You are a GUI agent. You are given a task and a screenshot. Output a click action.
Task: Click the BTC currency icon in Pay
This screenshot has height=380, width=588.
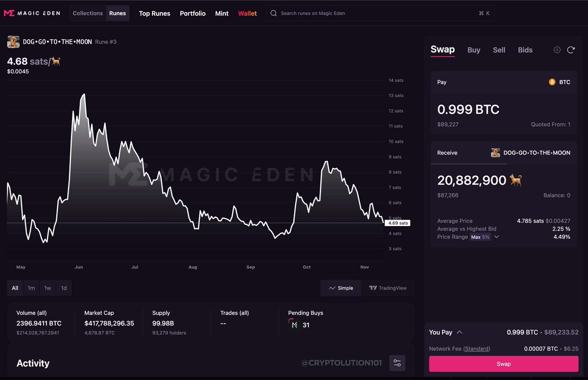[x=553, y=82]
